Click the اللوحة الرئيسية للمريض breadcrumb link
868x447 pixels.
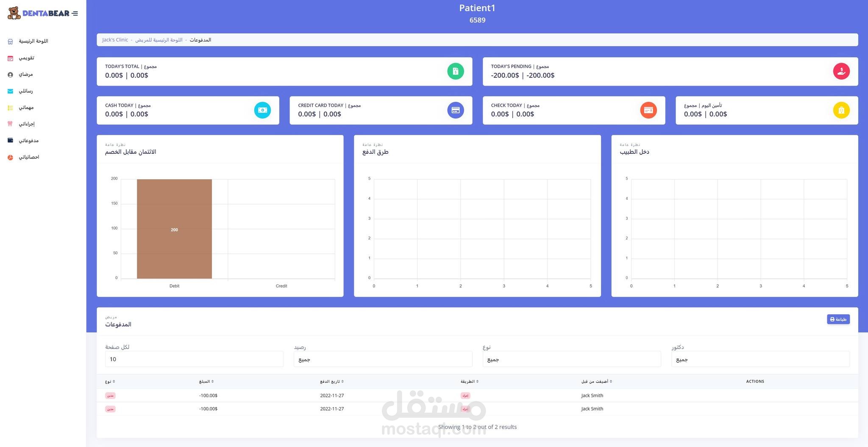coord(159,40)
